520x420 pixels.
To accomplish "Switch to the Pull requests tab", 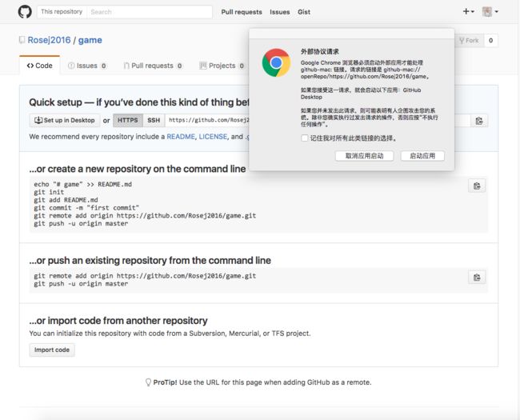I will tap(153, 66).
